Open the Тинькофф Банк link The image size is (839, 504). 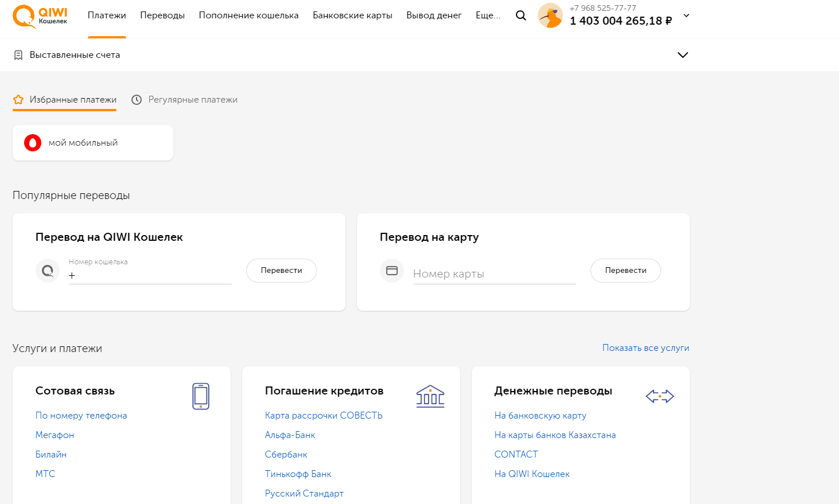click(x=298, y=474)
